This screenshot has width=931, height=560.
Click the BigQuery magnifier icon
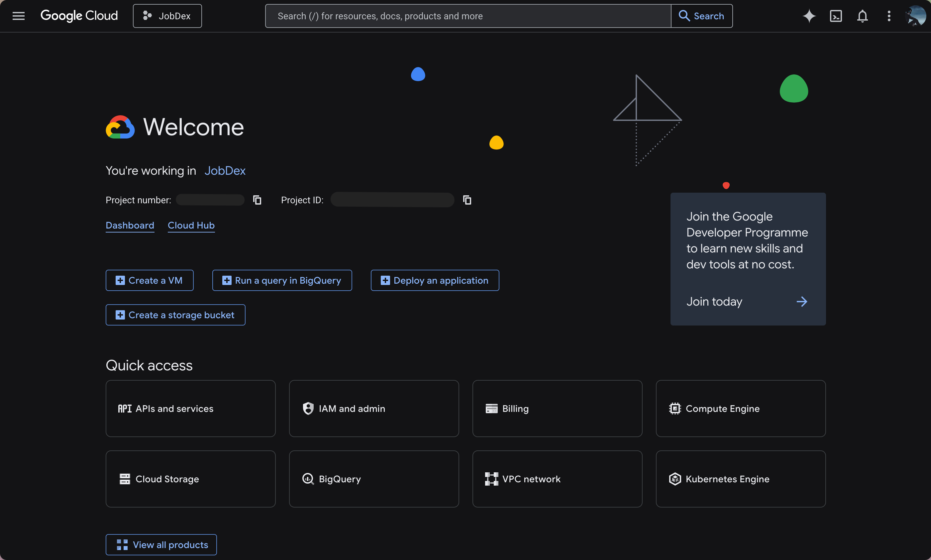(x=308, y=479)
